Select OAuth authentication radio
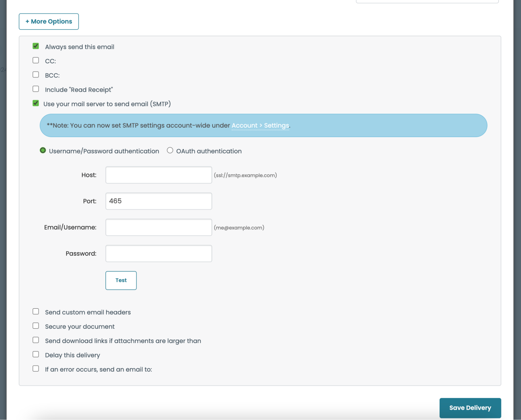 click(x=170, y=151)
